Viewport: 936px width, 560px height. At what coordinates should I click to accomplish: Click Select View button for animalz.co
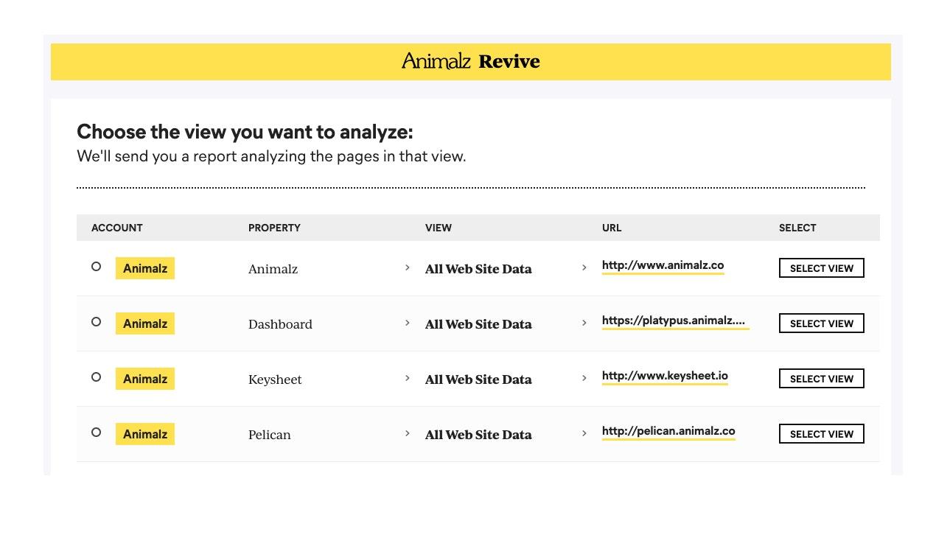click(821, 268)
